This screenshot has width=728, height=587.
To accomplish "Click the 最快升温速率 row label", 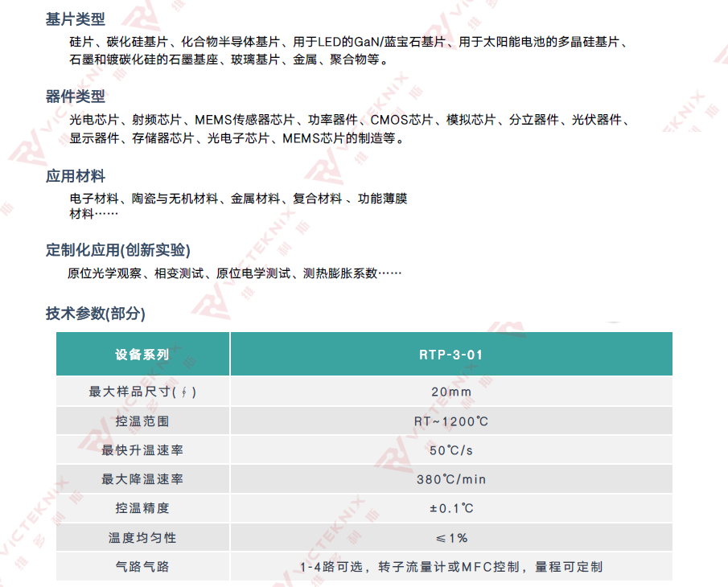I will pyautogui.click(x=142, y=450).
